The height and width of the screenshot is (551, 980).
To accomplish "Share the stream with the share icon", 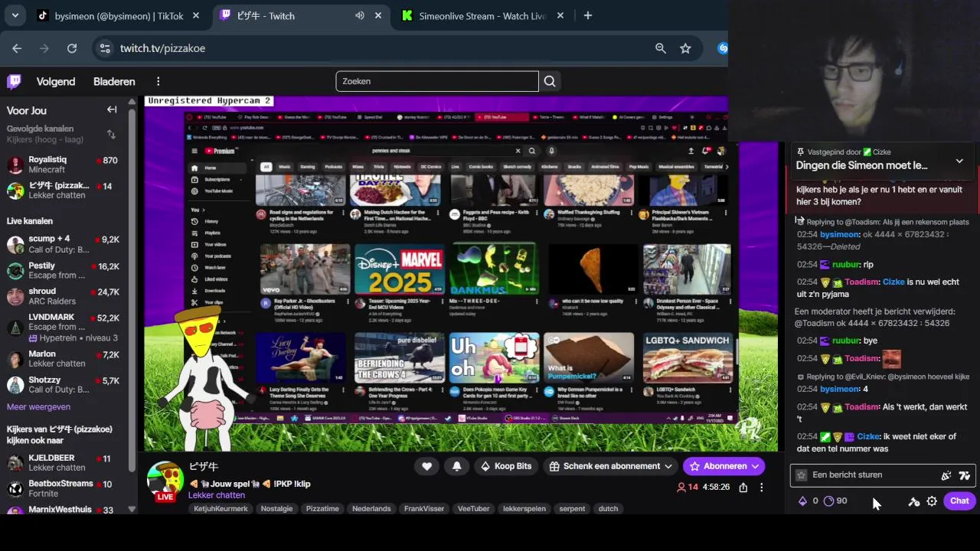I will pyautogui.click(x=743, y=487).
